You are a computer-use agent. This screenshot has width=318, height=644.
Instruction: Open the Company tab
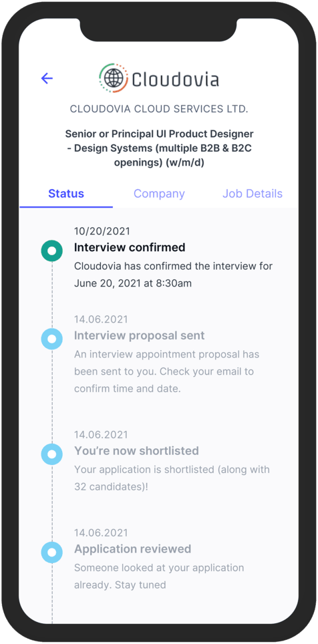pyautogui.click(x=160, y=194)
